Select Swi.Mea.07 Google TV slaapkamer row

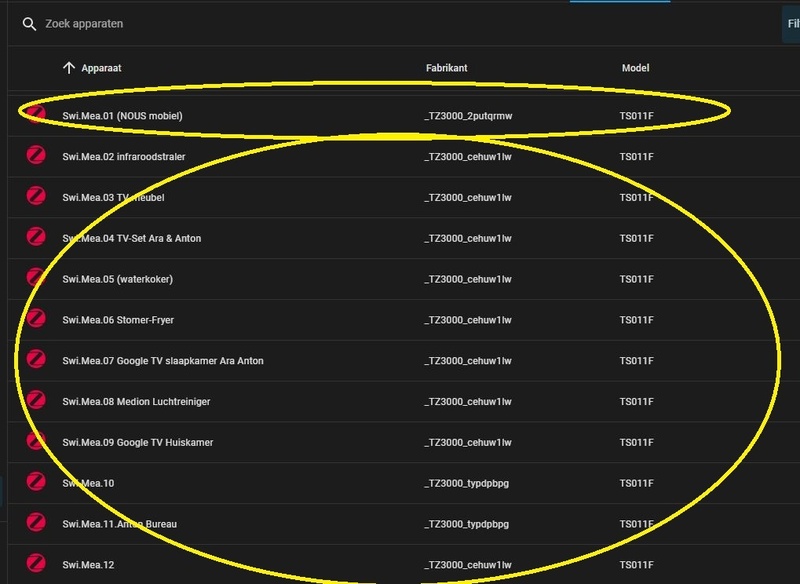click(162, 360)
